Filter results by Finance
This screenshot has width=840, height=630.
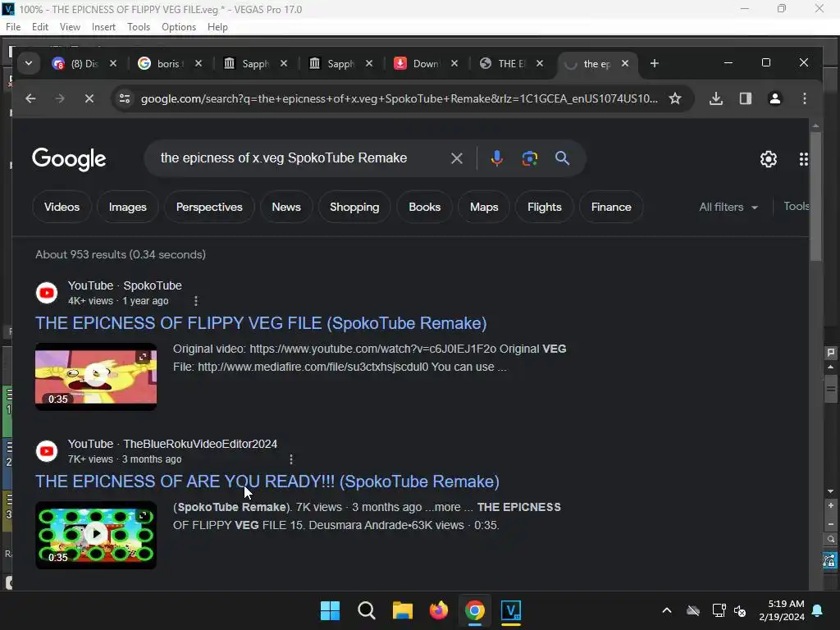[x=610, y=207]
